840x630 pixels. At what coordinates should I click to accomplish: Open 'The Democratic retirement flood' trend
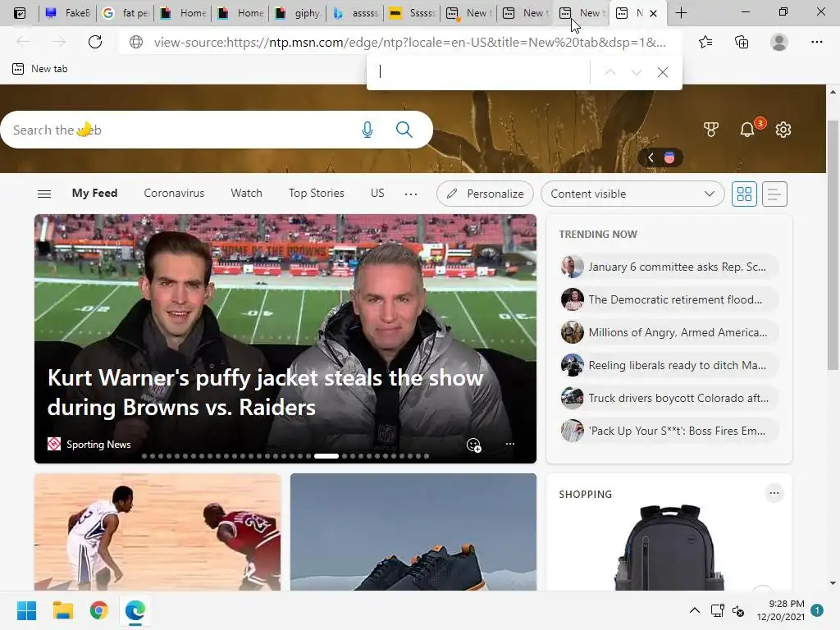[669, 299]
